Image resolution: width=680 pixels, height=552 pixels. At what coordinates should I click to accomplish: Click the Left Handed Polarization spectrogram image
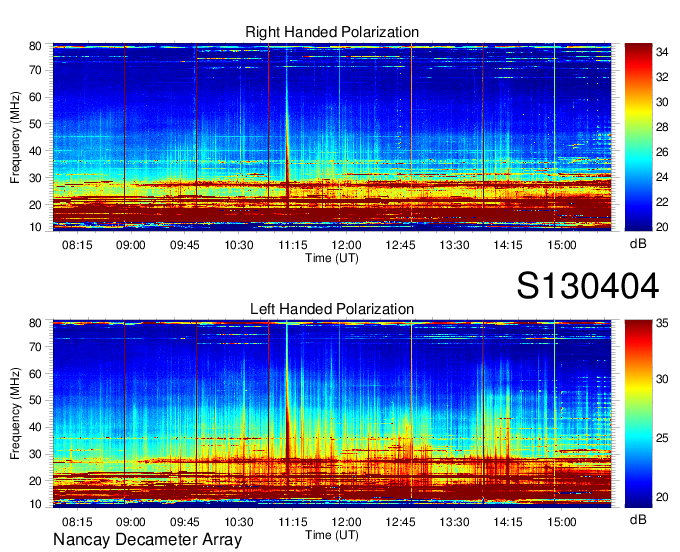click(332, 414)
